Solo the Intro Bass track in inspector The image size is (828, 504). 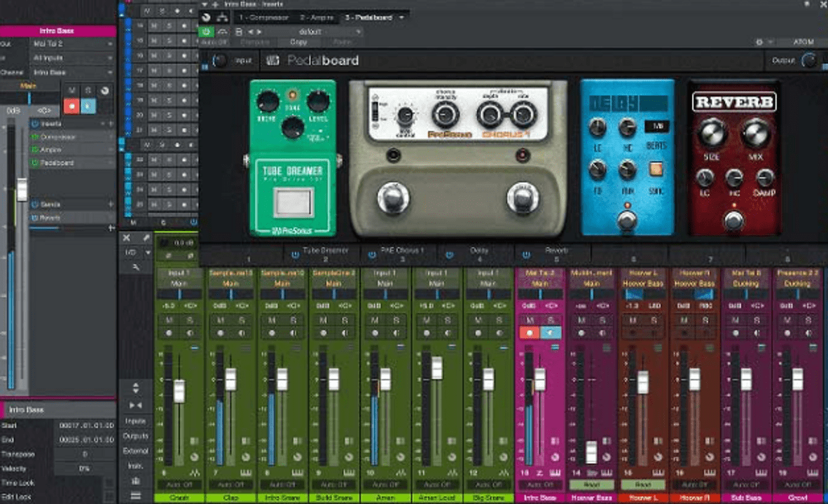click(88, 91)
